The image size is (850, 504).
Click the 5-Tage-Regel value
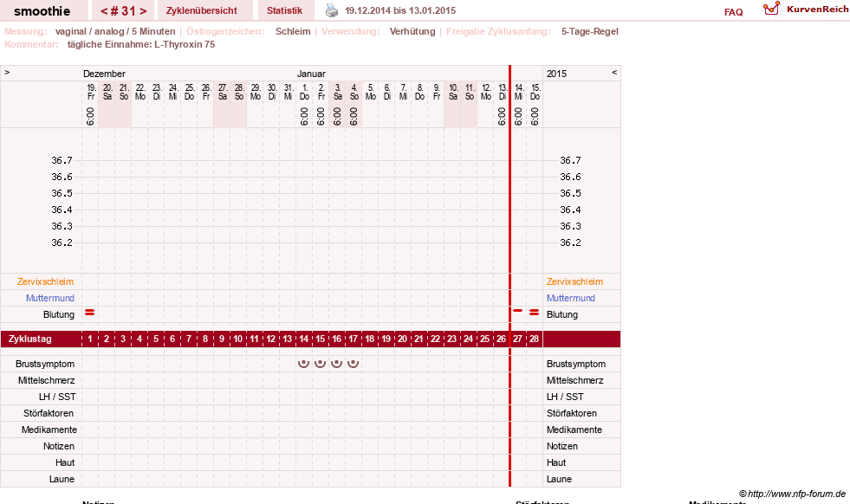pyautogui.click(x=590, y=31)
